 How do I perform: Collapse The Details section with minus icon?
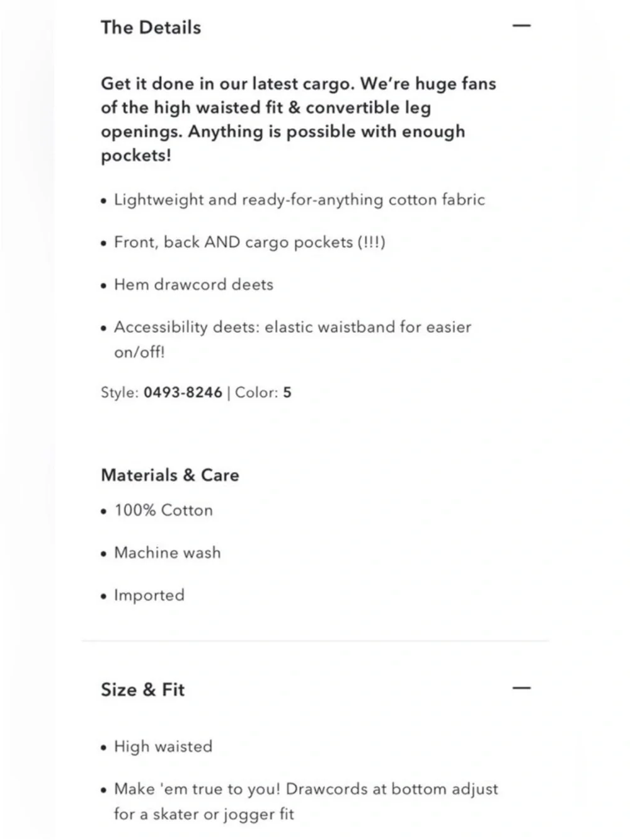(x=522, y=26)
